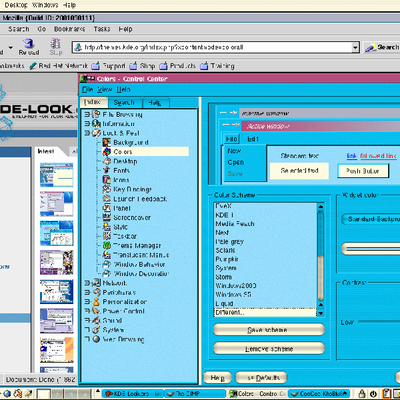The image size is (400, 400).
Task: Open the Tasks menu in Mozilla
Action: (x=102, y=29)
